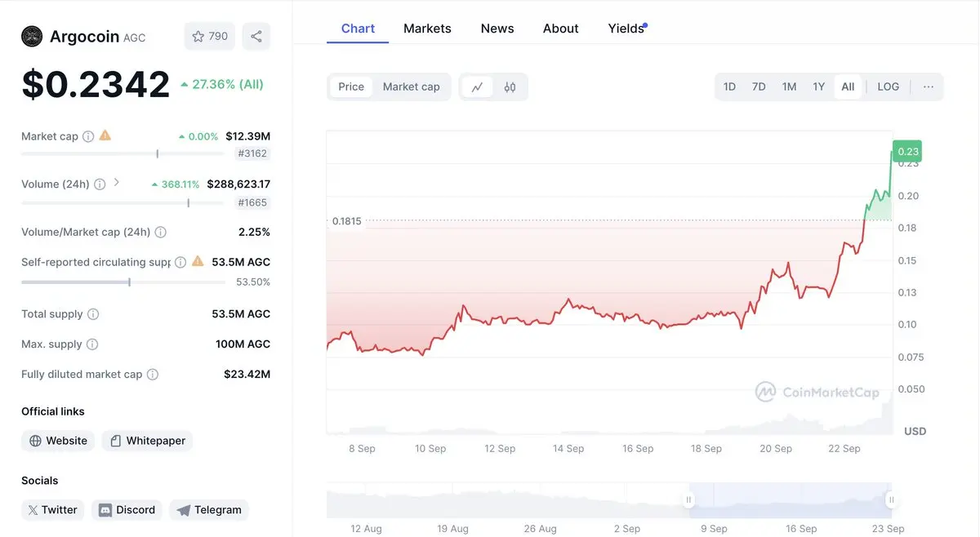Open the Markets tab
This screenshot has width=980, height=537.
[x=427, y=29]
